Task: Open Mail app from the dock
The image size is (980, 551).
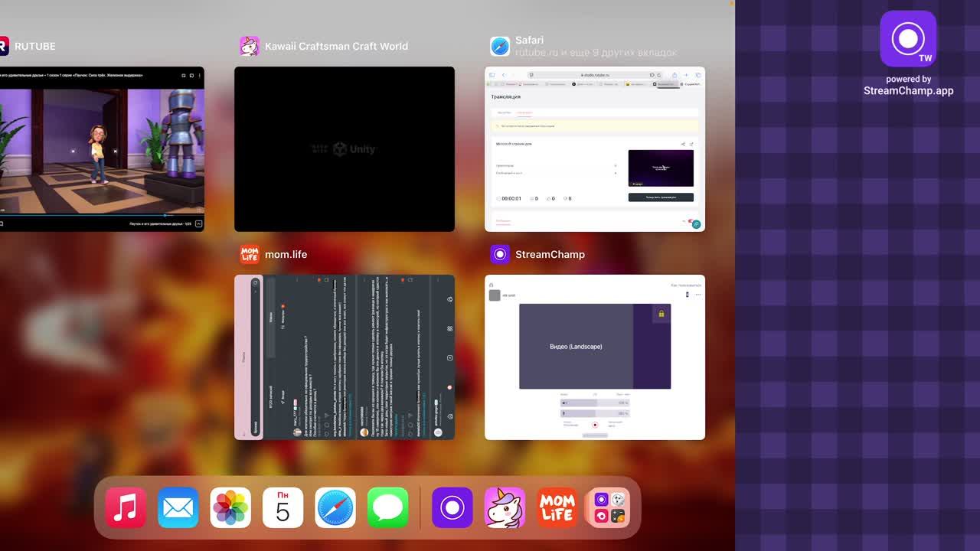Action: (x=178, y=507)
